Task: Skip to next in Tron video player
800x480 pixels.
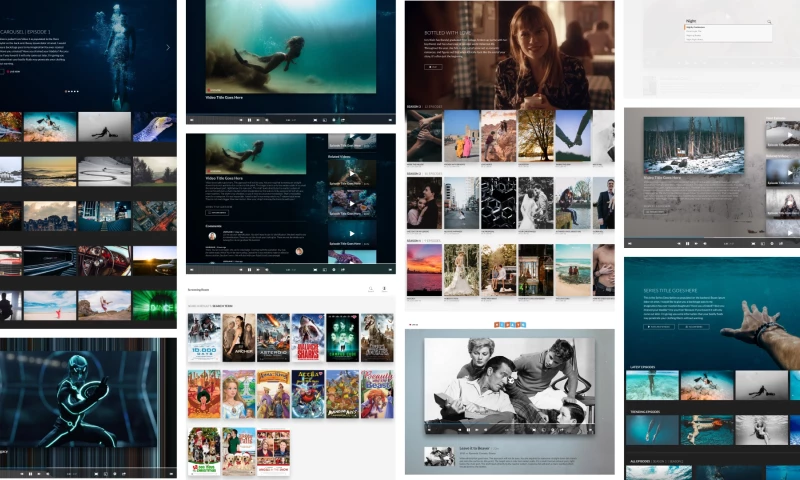Action: coord(39,474)
